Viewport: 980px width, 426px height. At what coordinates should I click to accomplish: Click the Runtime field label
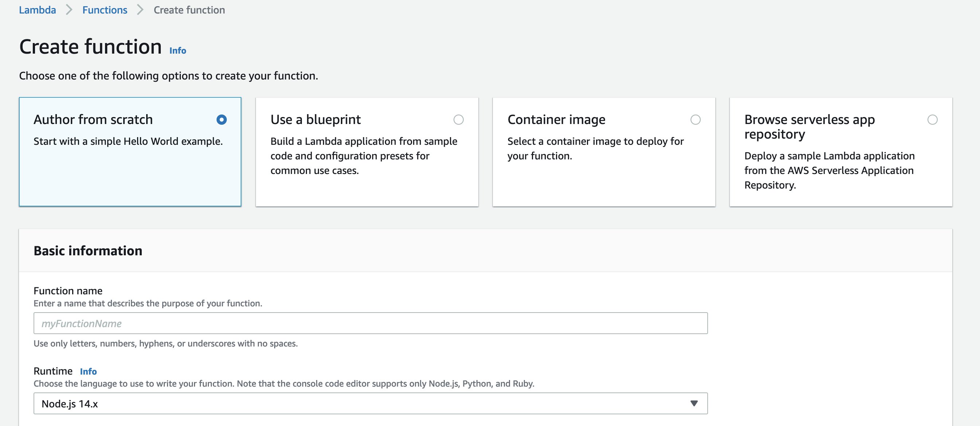pos(53,371)
